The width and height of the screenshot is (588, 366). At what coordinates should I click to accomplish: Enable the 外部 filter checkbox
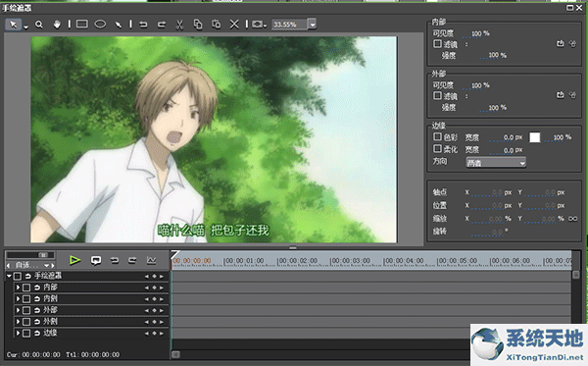click(437, 96)
